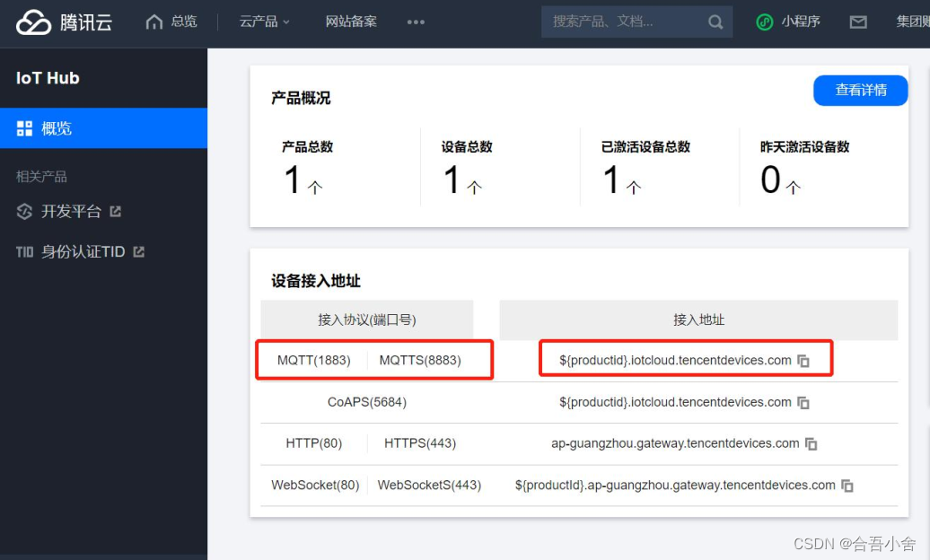This screenshot has height=560, width=930.
Task: Click the grid icon beside 概览
Action: [24, 128]
